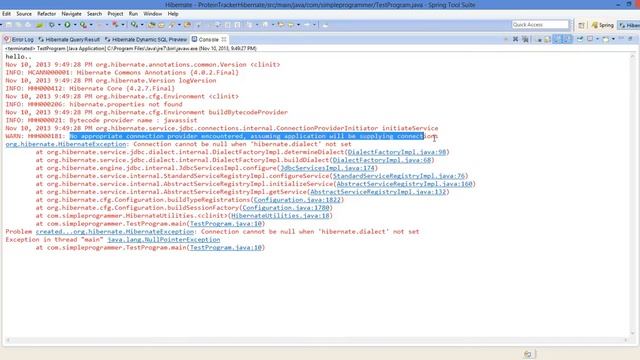Open Configuration.java:1822 link
Viewport: 640px width, 360px height.
[x=297, y=200]
